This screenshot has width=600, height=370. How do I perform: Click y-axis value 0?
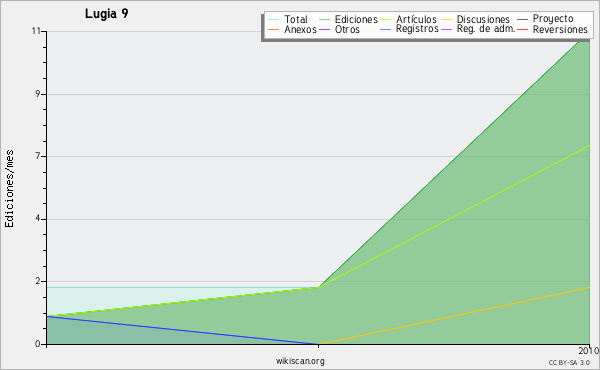[x=38, y=344]
